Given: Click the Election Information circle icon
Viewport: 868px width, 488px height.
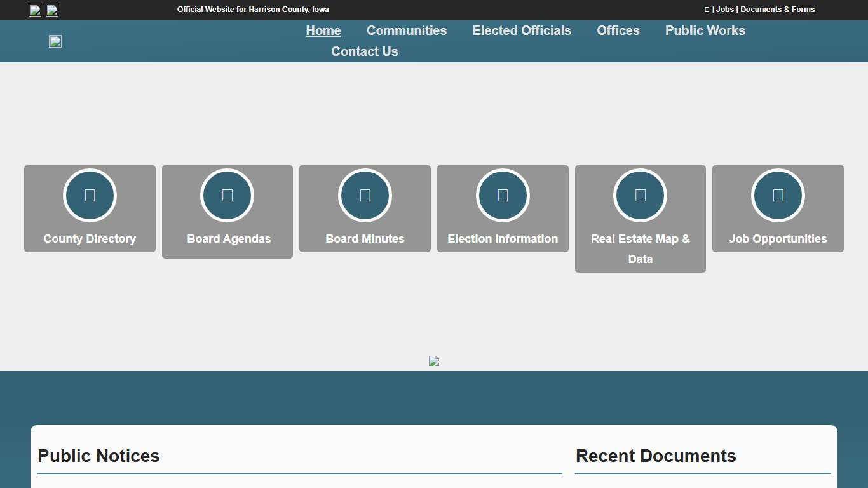Looking at the screenshot, I should coord(503,195).
